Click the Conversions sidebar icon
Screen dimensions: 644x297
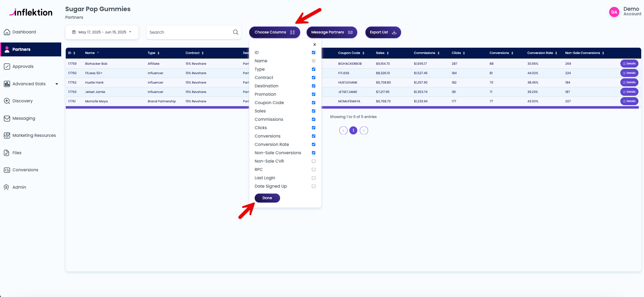[7, 170]
